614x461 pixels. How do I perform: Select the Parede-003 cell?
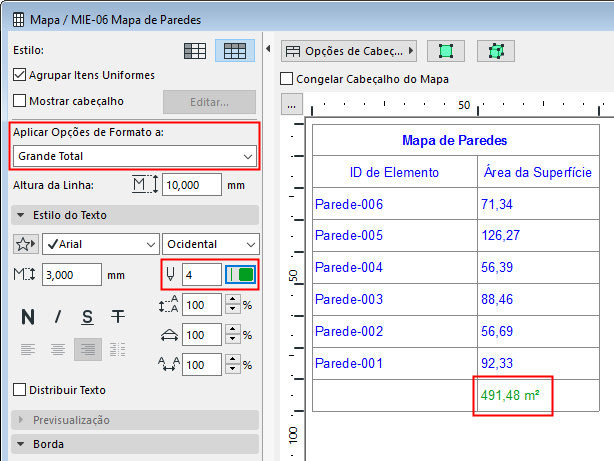pos(395,300)
